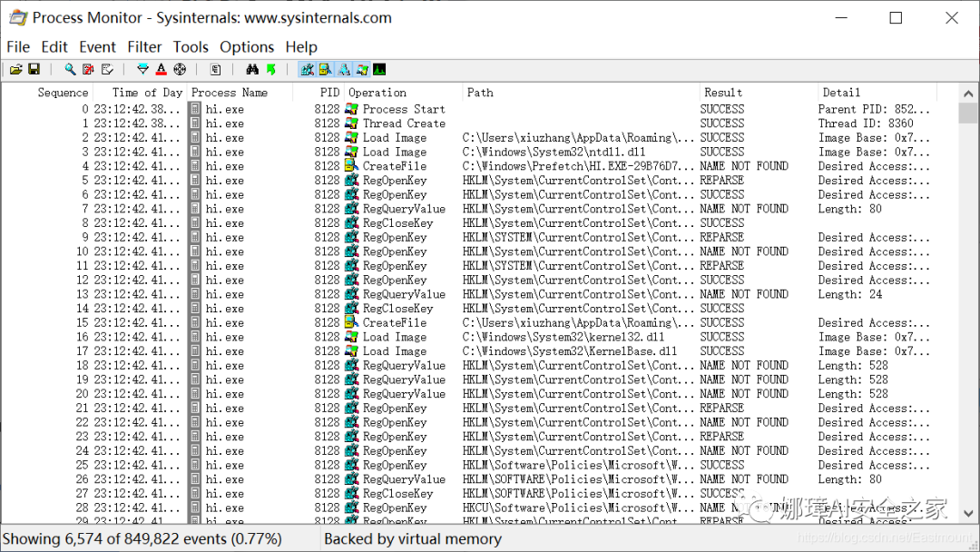Click the Detail column header

(877, 93)
